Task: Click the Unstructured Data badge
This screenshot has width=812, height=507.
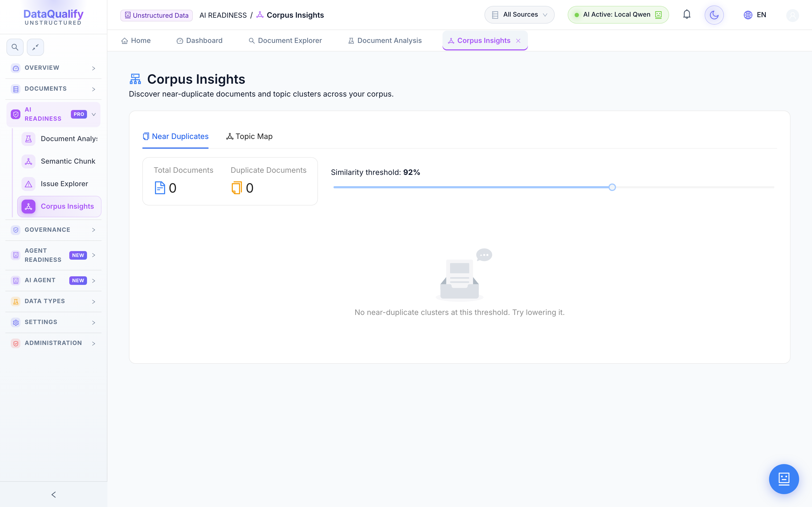Action: [x=157, y=16]
